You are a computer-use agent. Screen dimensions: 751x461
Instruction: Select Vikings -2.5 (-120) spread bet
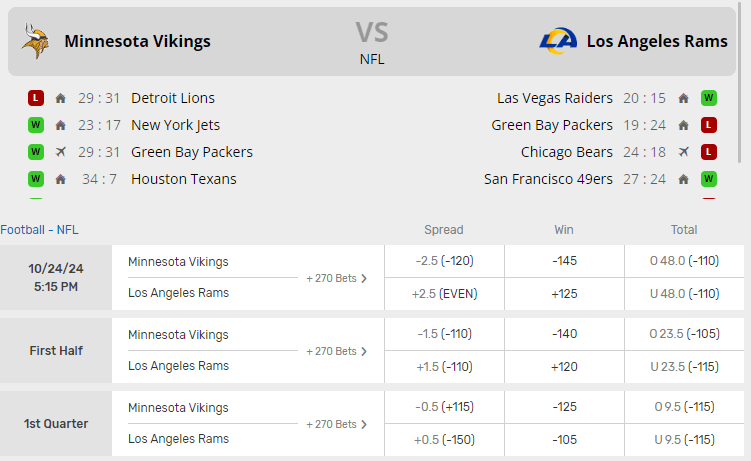[x=444, y=262]
